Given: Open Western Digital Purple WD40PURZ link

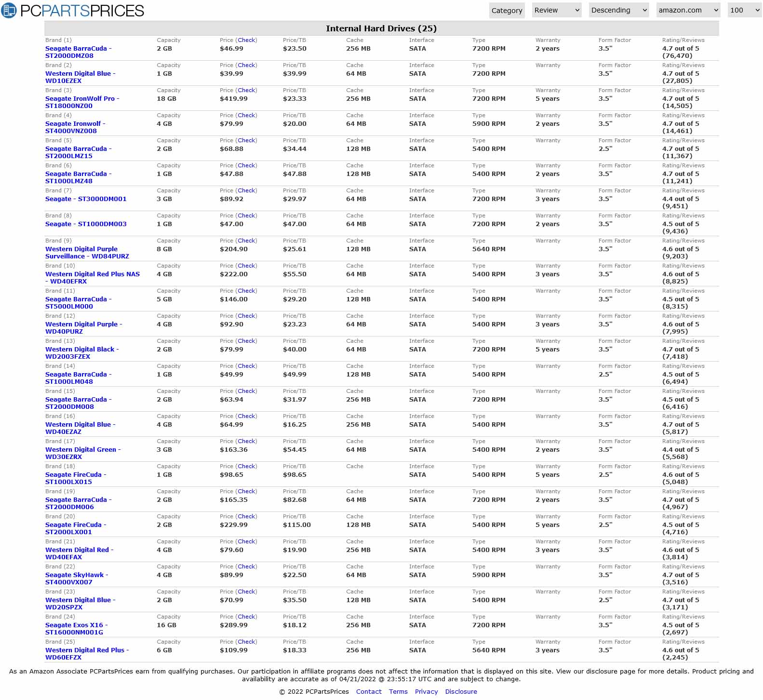Looking at the screenshot, I should tap(84, 328).
